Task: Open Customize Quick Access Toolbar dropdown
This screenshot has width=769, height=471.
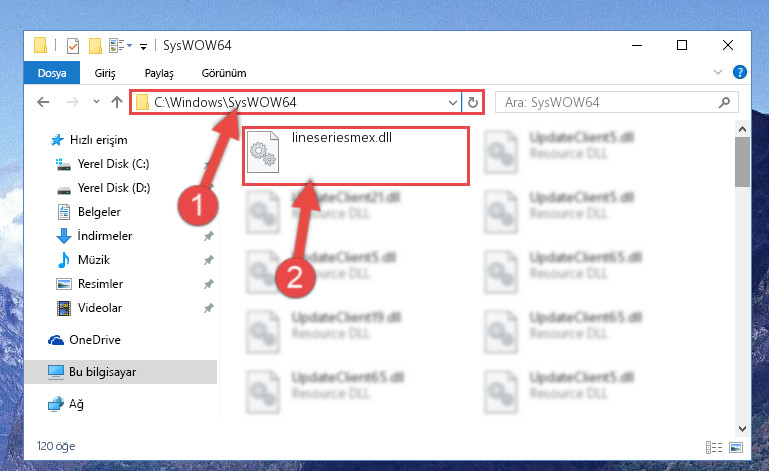Action: [143, 47]
